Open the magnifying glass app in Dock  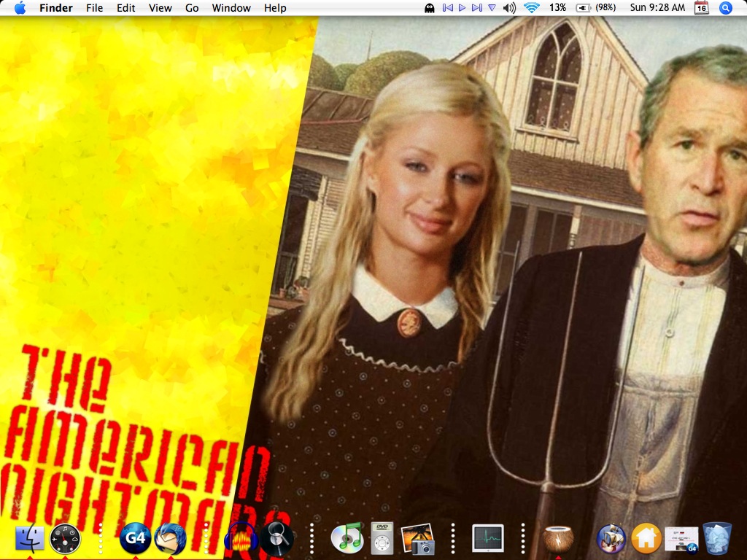pos(276,539)
